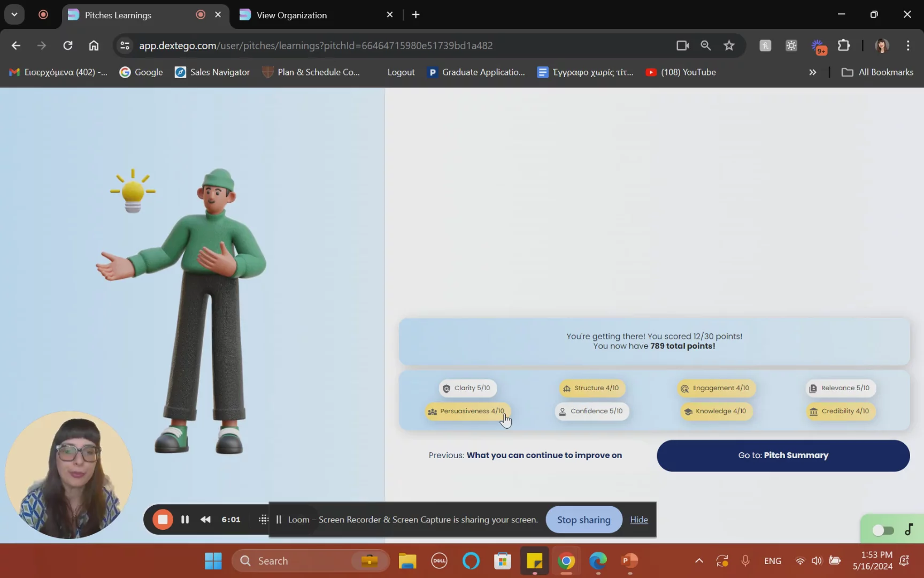Screen dimensions: 924x578
Task: Switch to the View Organization tab
Action: pos(291,15)
